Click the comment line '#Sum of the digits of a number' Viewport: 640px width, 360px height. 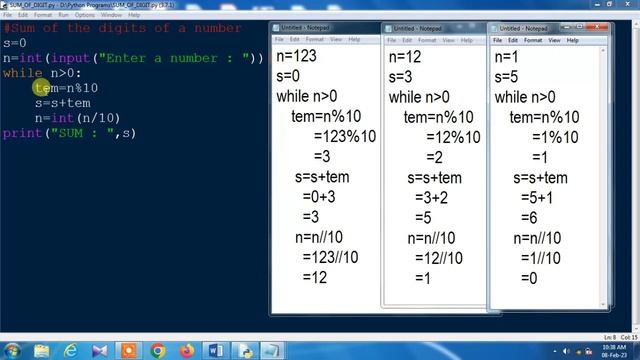pyautogui.click(x=122, y=28)
